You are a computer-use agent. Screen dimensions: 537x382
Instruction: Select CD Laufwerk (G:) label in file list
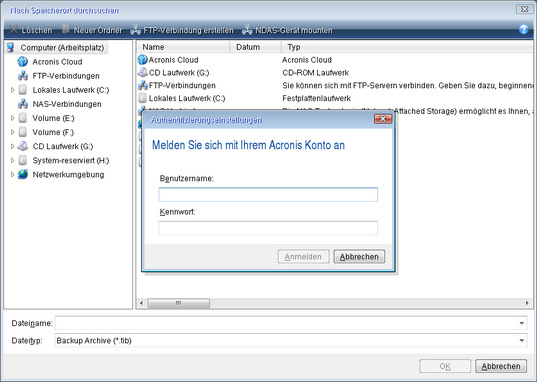(179, 73)
